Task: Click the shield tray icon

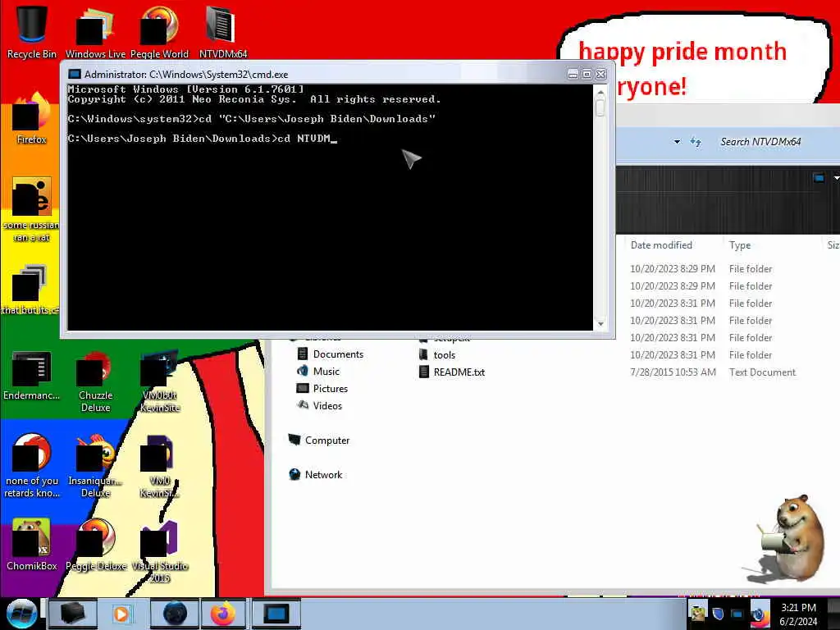Action: tap(718, 613)
